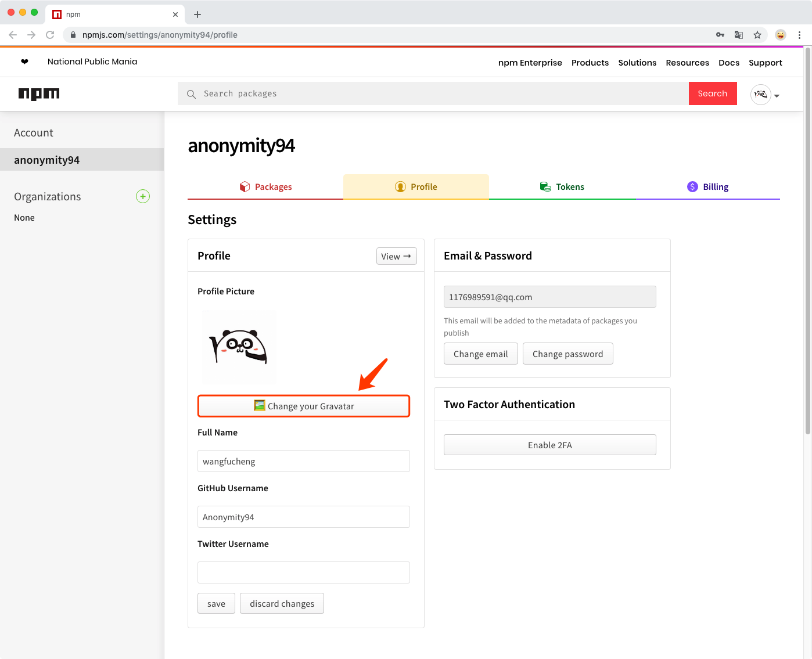Click the GitHub Username input field
This screenshot has width=812, height=659.
(304, 517)
